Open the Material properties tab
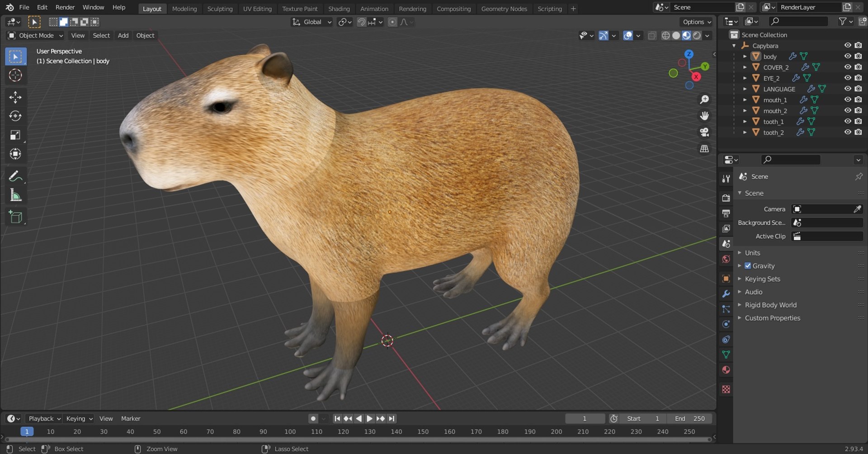Viewport: 868px width, 454px height. coord(726,370)
